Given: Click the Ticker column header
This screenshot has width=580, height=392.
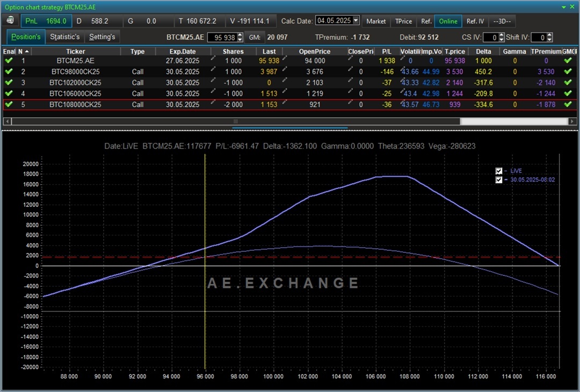Looking at the screenshot, I should pos(76,52).
